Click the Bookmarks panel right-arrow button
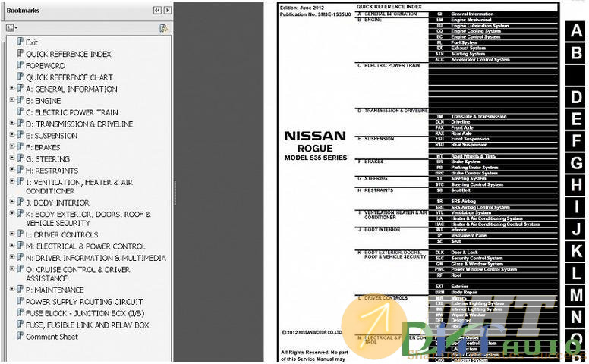 click(168, 11)
